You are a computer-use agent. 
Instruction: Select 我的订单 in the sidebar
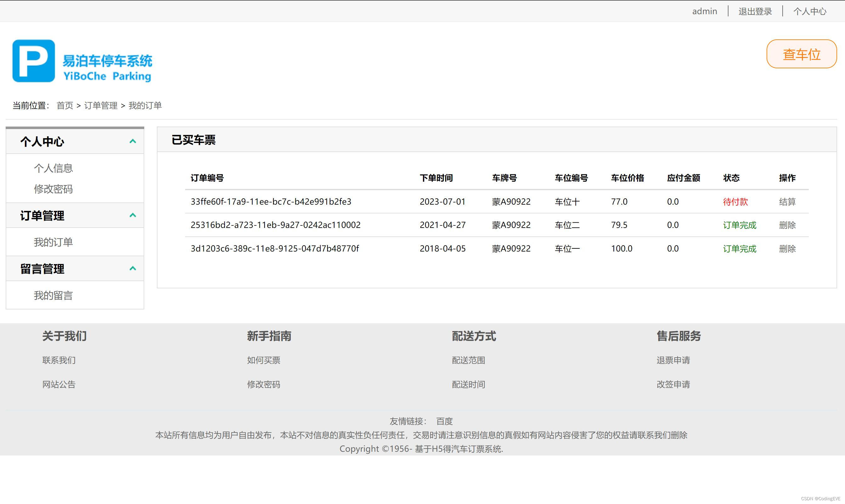pyautogui.click(x=53, y=242)
